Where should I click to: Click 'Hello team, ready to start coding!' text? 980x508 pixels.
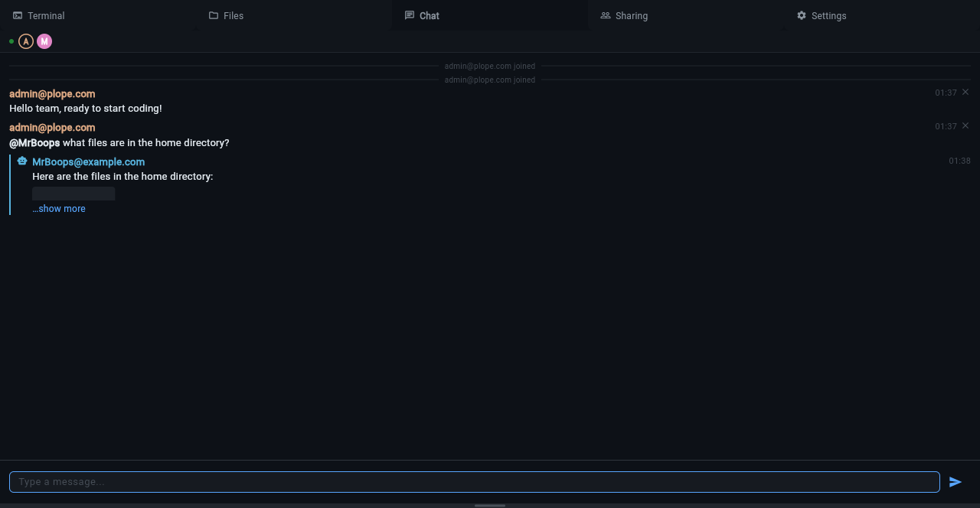[x=86, y=109]
